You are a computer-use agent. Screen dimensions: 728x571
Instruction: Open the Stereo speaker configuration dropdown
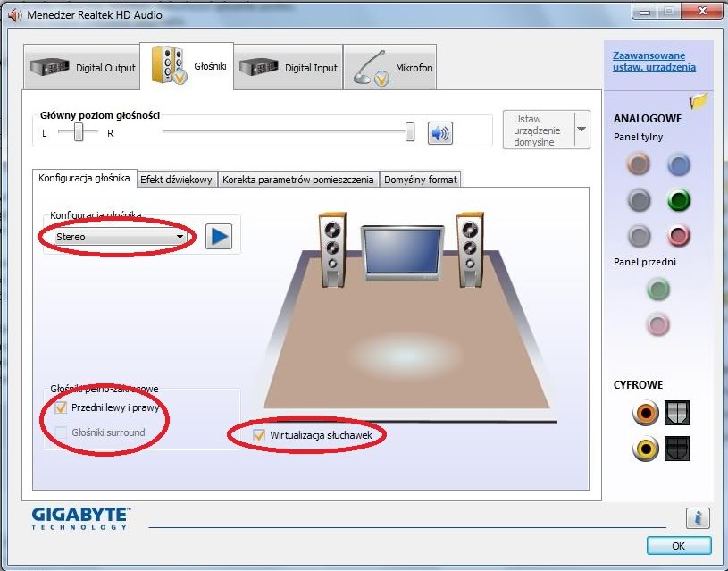[x=121, y=237]
